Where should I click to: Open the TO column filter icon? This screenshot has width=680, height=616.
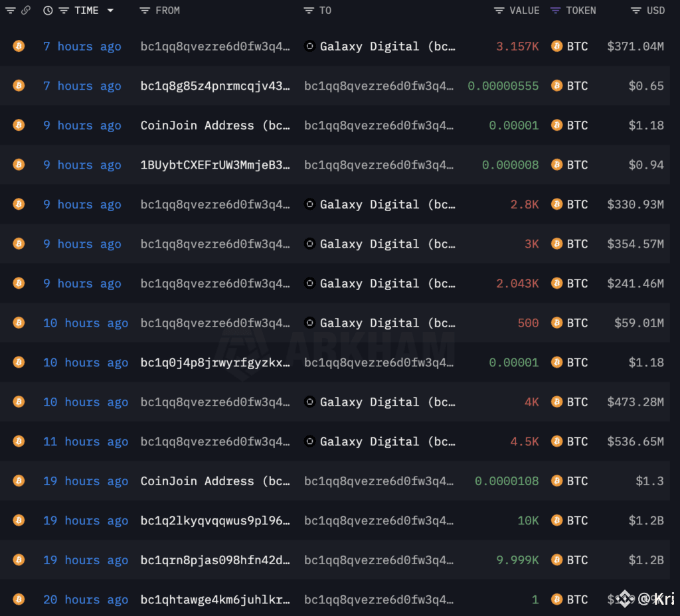tap(309, 11)
